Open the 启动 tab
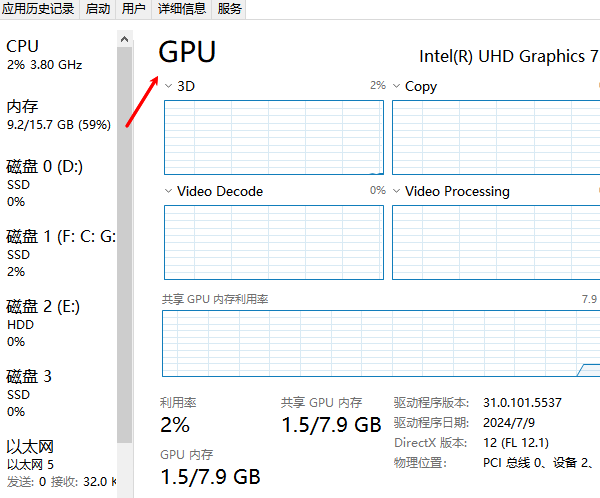 coord(98,9)
